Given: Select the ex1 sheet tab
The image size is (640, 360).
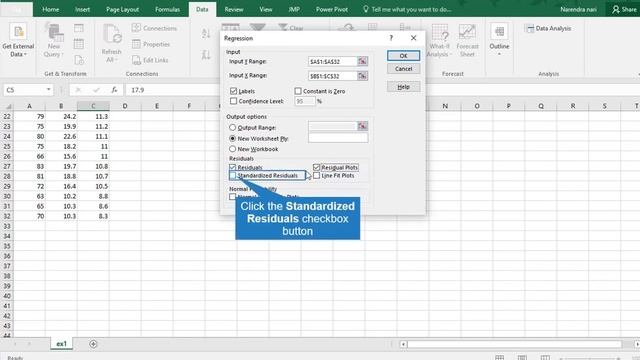Looking at the screenshot, I should click(x=62, y=344).
